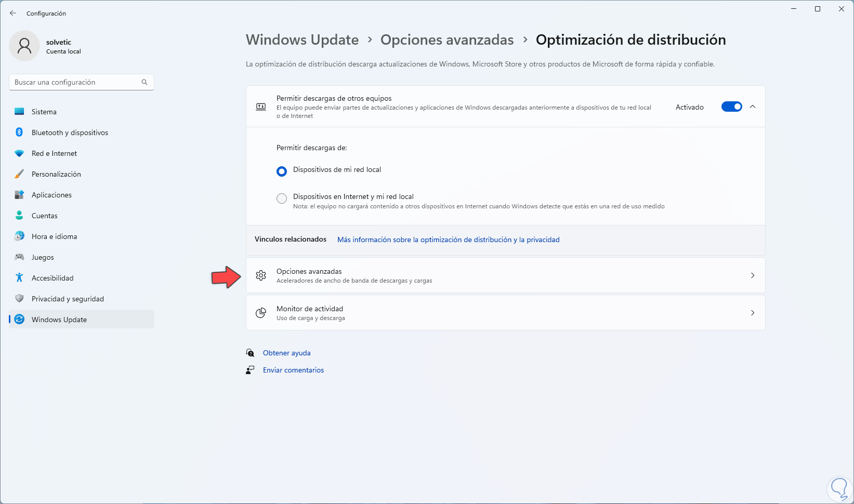Open link about distribution optimization and privacy
The height and width of the screenshot is (504, 854).
[448, 240]
